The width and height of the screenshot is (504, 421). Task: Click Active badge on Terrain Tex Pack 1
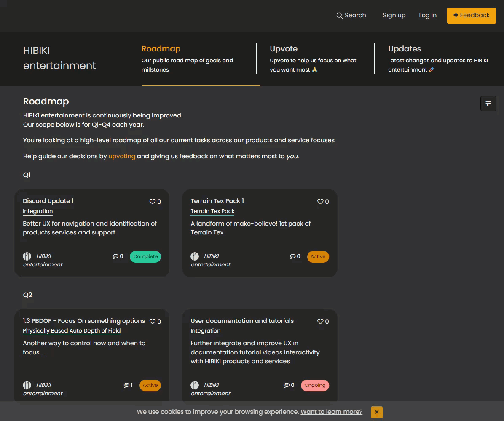318,256
